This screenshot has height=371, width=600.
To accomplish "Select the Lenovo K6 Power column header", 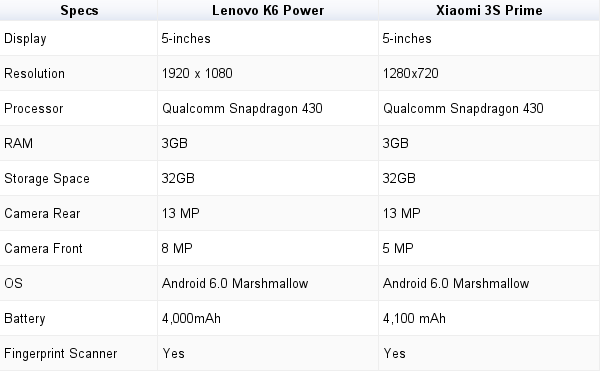I will [268, 10].
